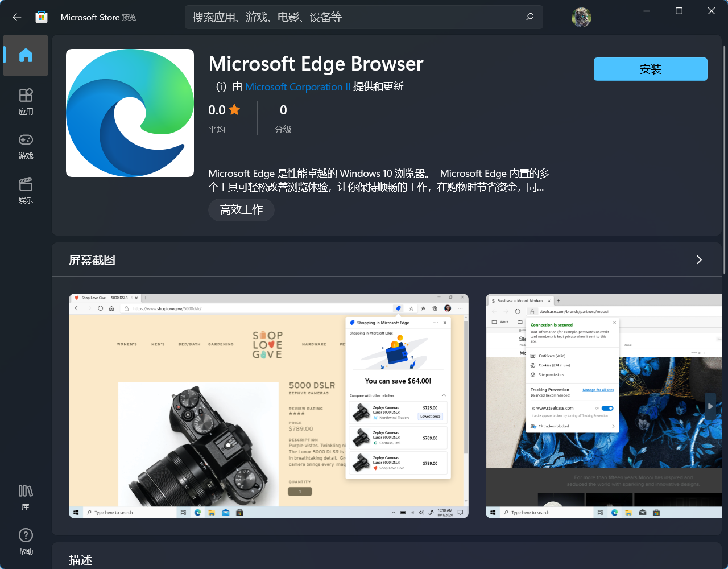Viewport: 728px width, 569px height.
Task: Click the orange rating star icon
Action: coord(235,110)
